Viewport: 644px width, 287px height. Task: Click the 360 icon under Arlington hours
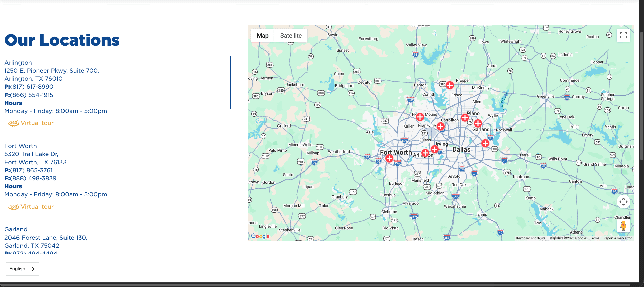[13, 123]
